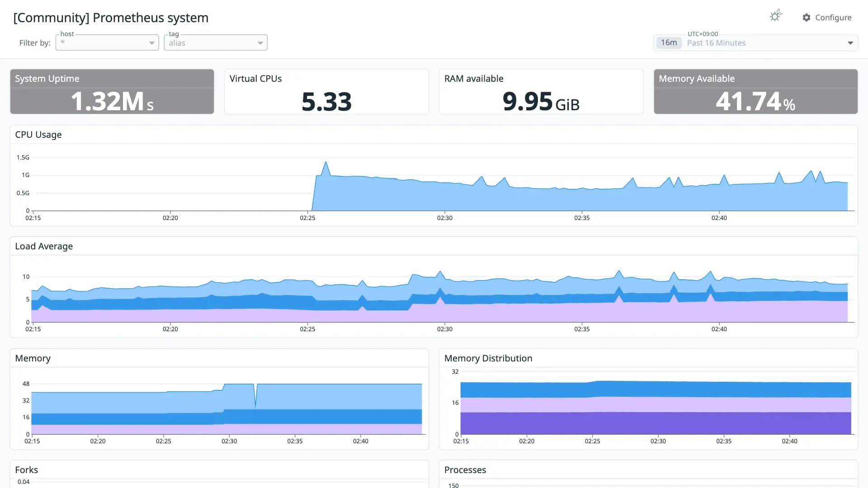
Task: Open the Memory Available 41.74% widget
Action: pyautogui.click(x=755, y=91)
